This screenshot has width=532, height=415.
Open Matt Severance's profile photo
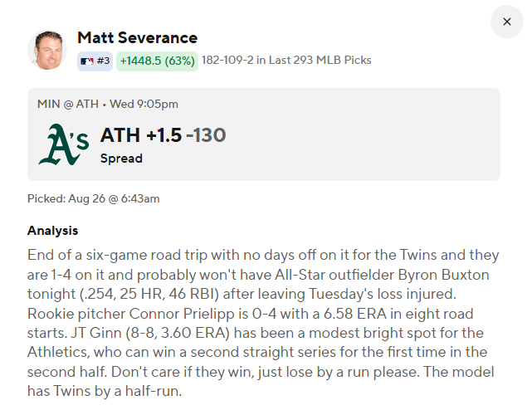pyautogui.click(x=47, y=51)
